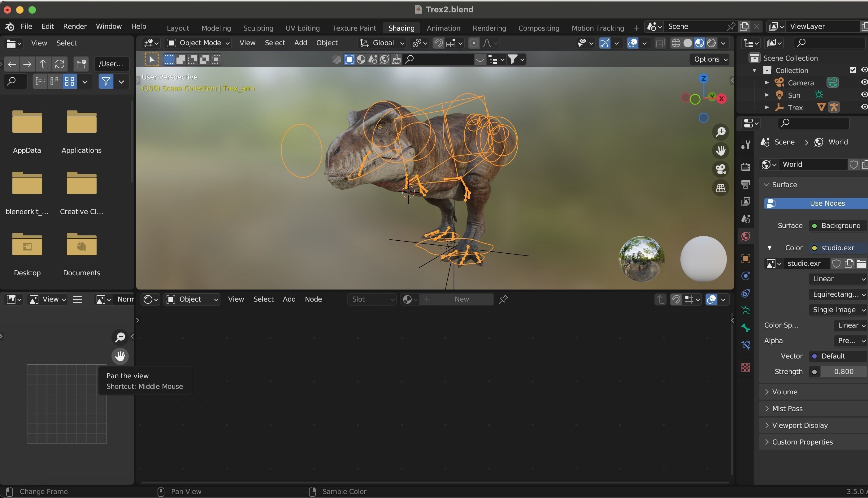The width and height of the screenshot is (868, 498).
Task: Open the Window menu
Action: pos(108,26)
